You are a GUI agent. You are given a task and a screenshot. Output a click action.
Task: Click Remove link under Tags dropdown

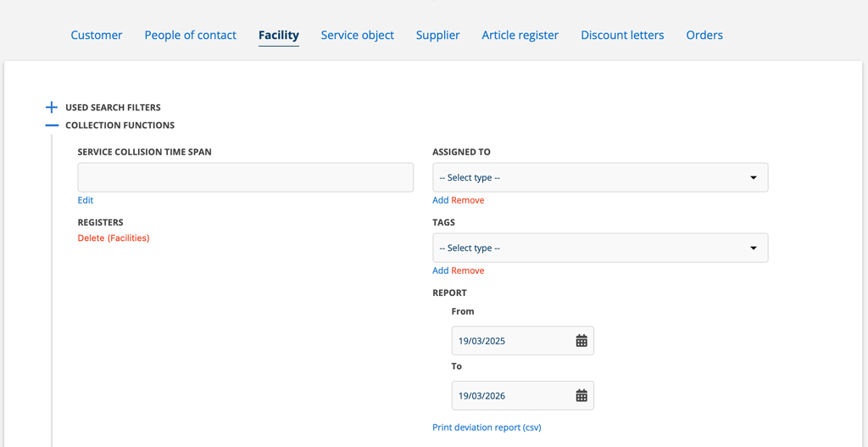click(468, 271)
